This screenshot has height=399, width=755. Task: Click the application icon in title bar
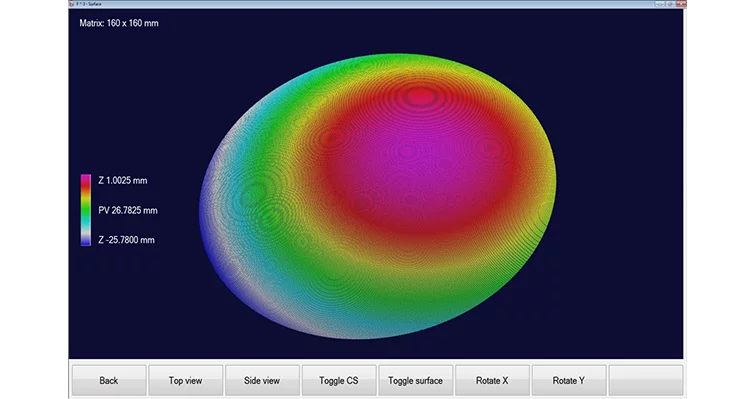point(72,4)
